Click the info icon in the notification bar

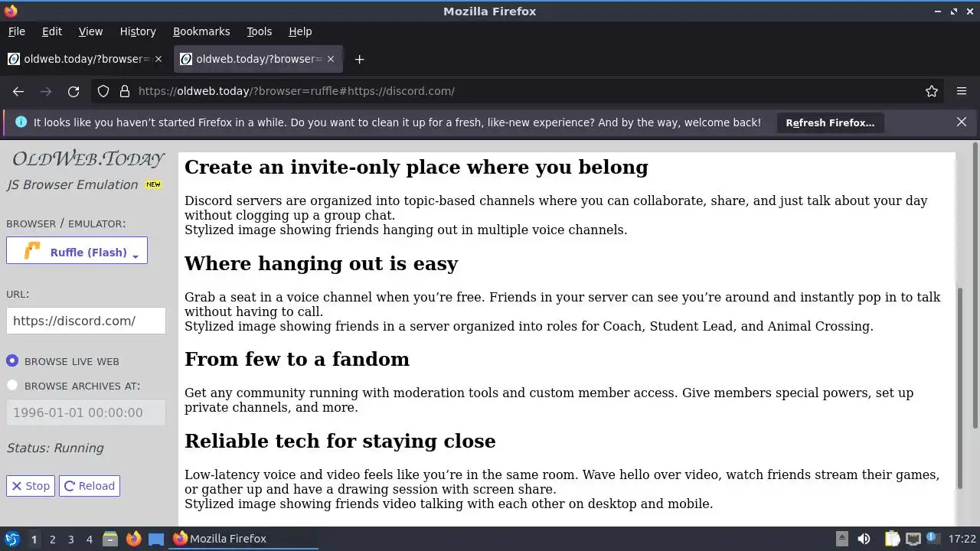click(21, 122)
